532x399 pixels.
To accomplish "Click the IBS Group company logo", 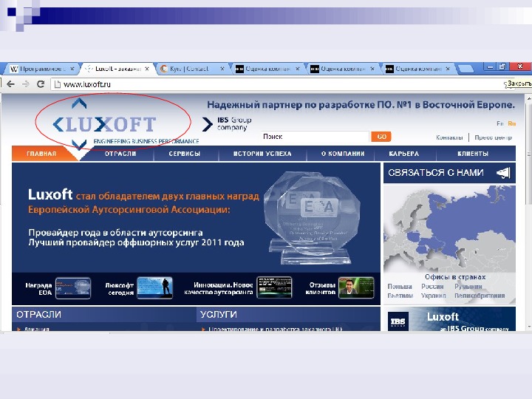I will point(227,124).
